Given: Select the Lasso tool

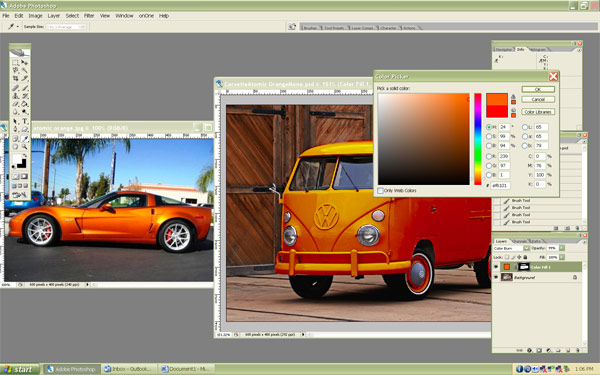Looking at the screenshot, I should pos(15,70).
